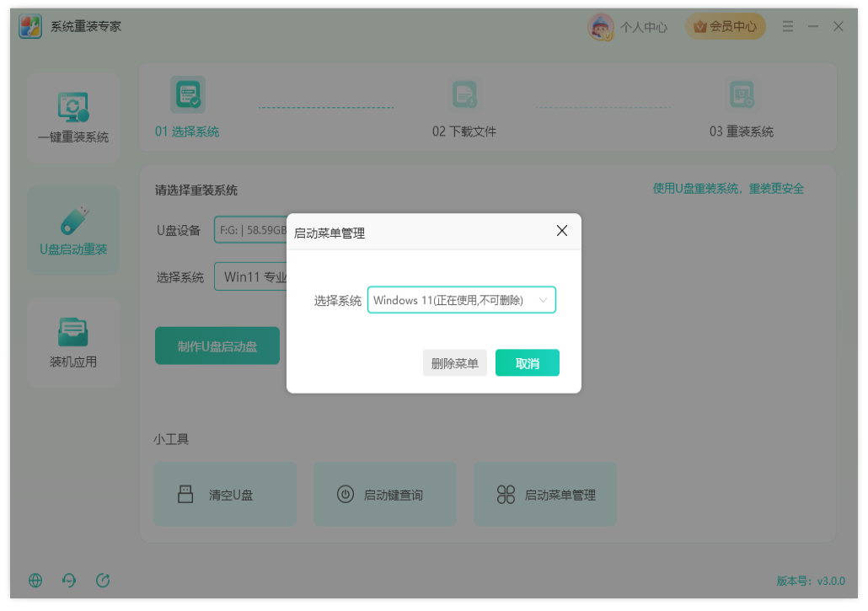868x611 pixels.
Task: Click the 02 下载文件 step icon
Action: [x=463, y=94]
